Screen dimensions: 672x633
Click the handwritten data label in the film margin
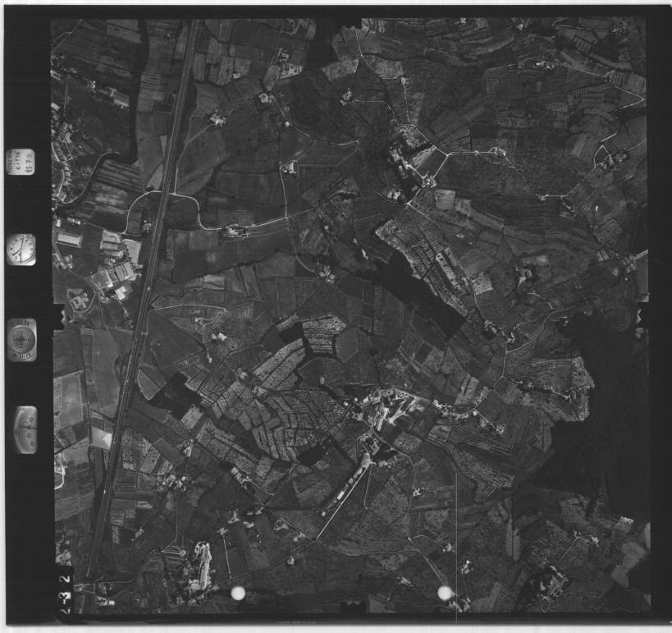[21, 162]
